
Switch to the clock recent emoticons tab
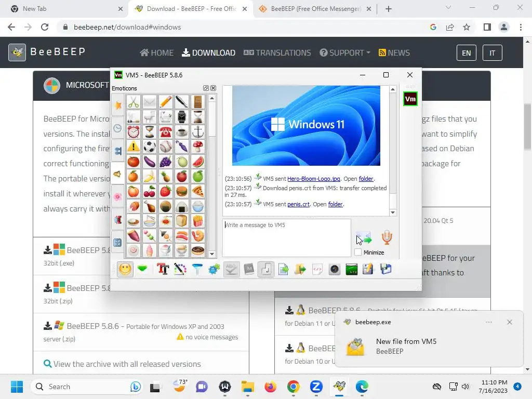click(x=118, y=128)
